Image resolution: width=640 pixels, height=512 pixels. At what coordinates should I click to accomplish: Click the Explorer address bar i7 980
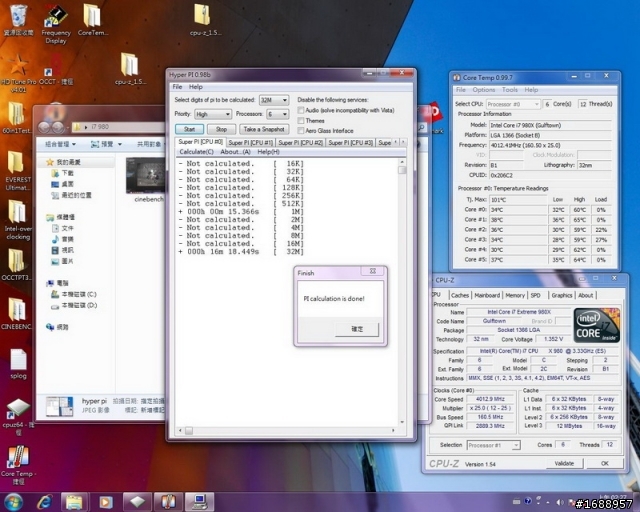[x=118, y=127]
